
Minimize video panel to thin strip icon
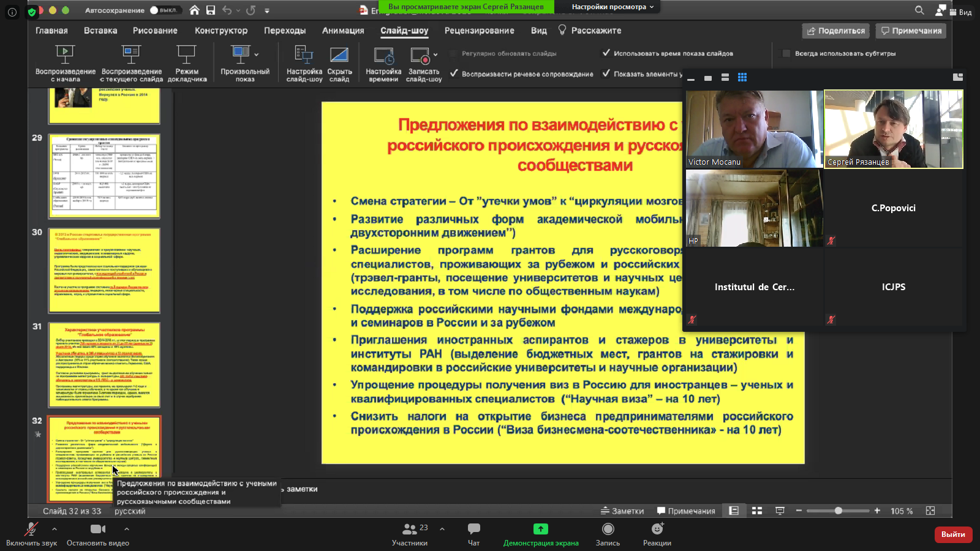(x=691, y=78)
